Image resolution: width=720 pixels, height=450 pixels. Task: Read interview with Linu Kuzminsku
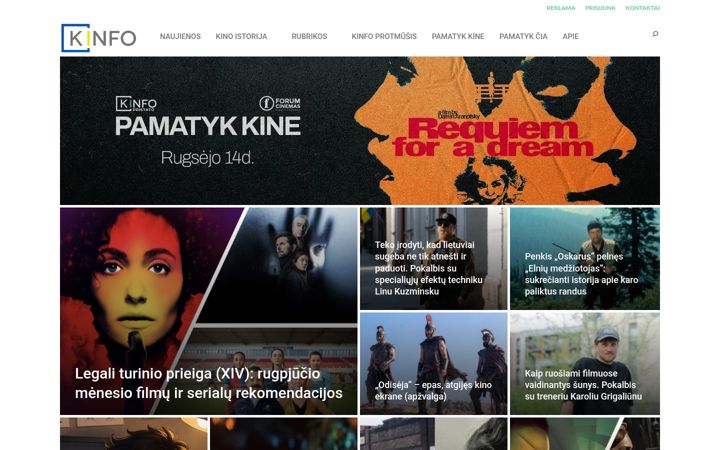[434, 259]
